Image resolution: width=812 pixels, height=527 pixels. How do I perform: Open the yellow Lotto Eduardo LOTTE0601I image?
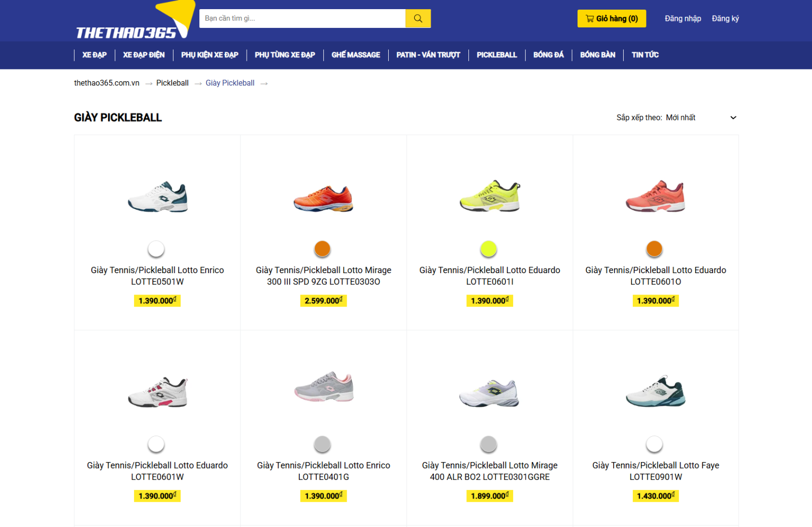(489, 196)
